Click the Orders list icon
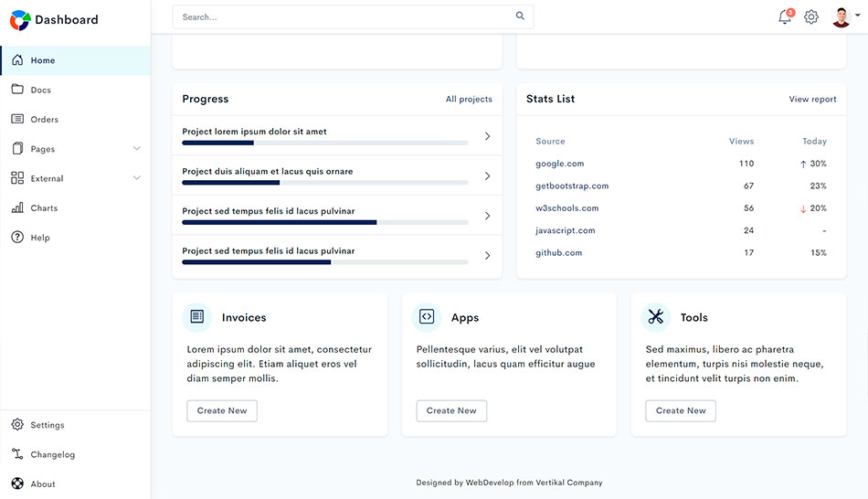Viewport: 868px width, 499px height. click(x=17, y=119)
